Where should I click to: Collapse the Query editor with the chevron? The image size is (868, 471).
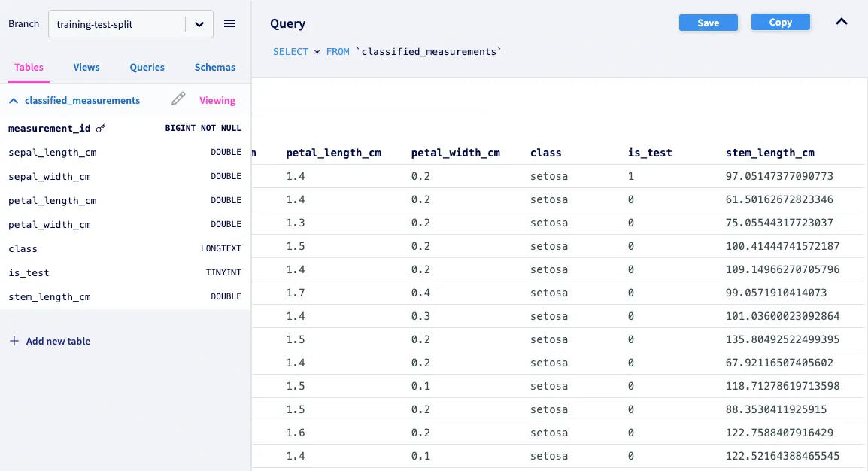click(842, 22)
